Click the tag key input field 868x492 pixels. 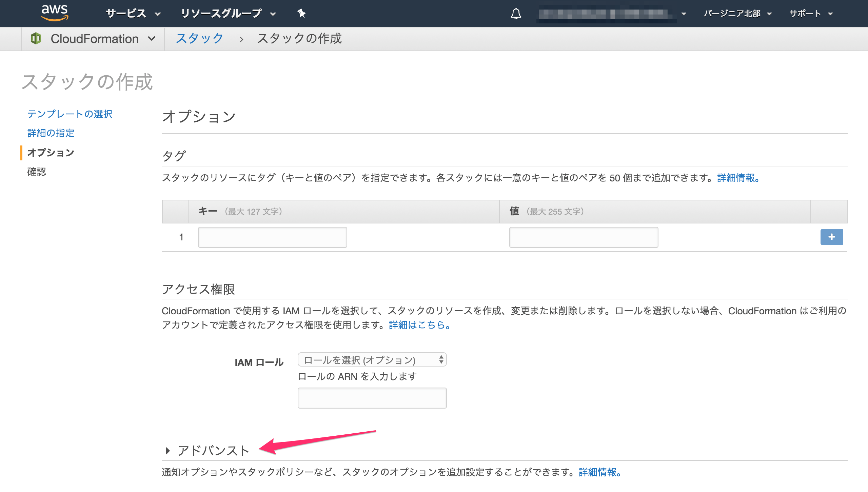point(272,237)
